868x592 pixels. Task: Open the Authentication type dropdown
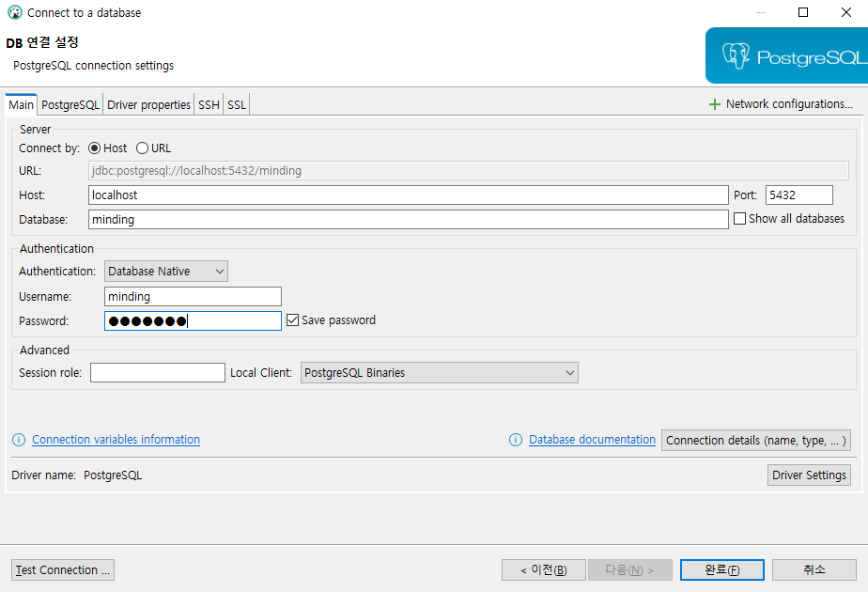[x=166, y=272]
